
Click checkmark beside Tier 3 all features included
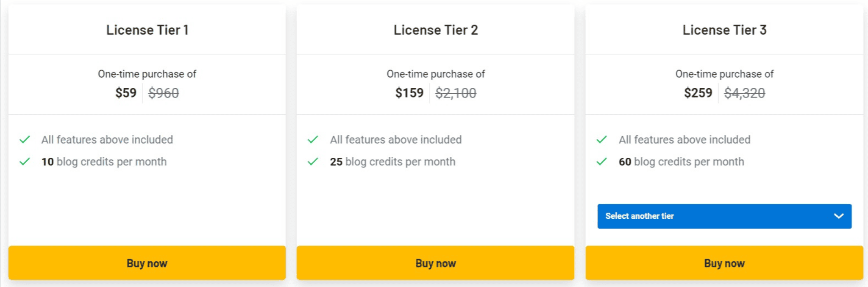point(602,139)
